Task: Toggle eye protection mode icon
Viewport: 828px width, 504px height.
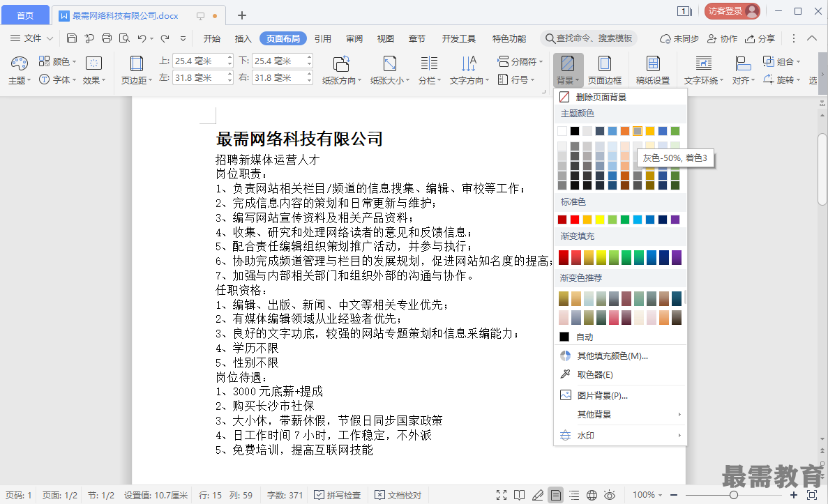Action: point(610,495)
